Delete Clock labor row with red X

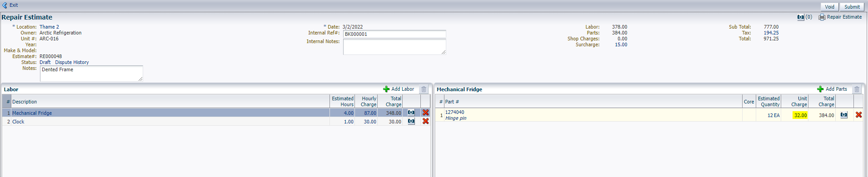[x=426, y=121]
